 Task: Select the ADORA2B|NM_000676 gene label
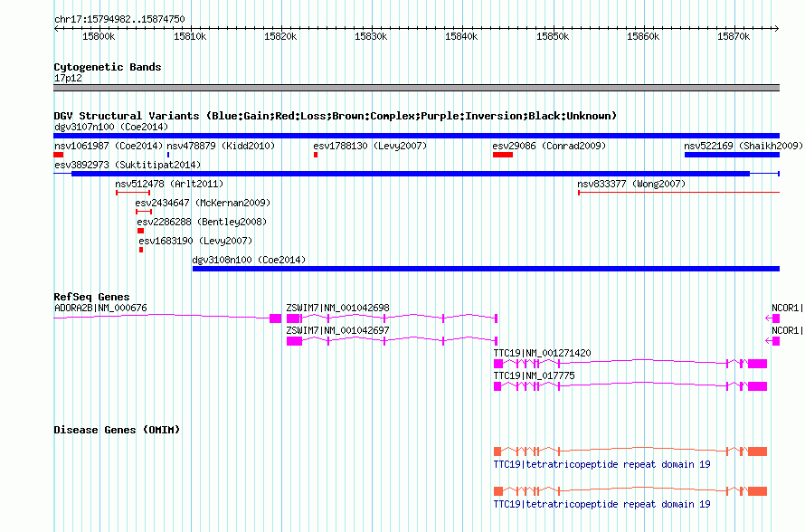(x=100, y=309)
